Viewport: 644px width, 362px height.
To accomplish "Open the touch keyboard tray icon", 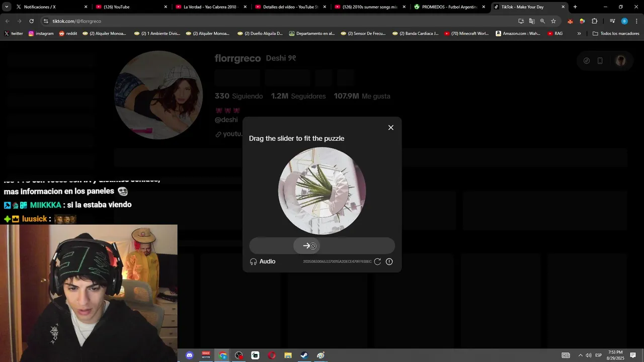I will [x=566, y=355].
